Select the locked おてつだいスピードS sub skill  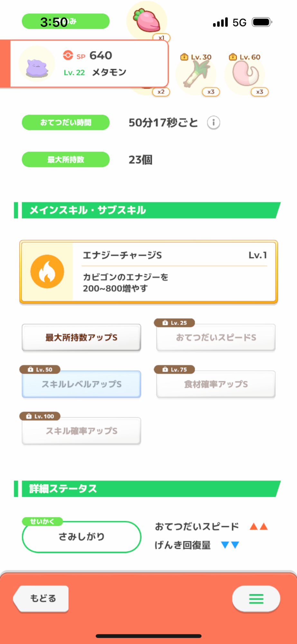pos(216,337)
